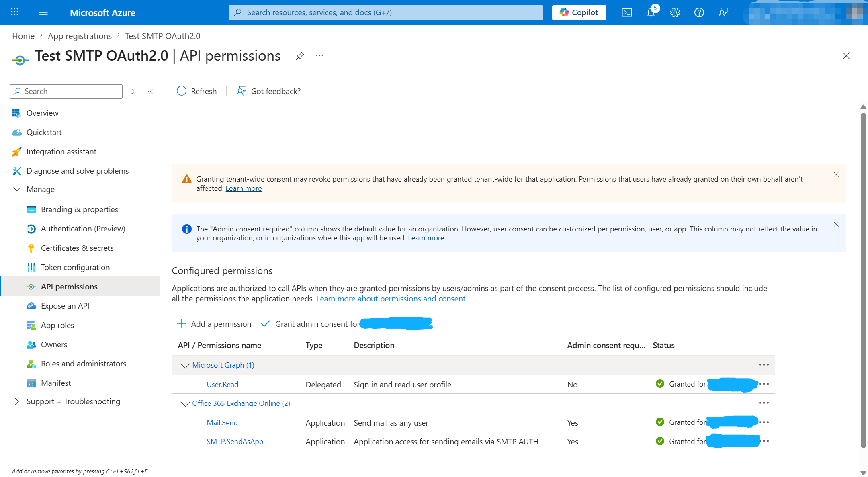868x477 pixels.
Task: Open more options for Office 365 Exchange Online
Action: tap(764, 403)
